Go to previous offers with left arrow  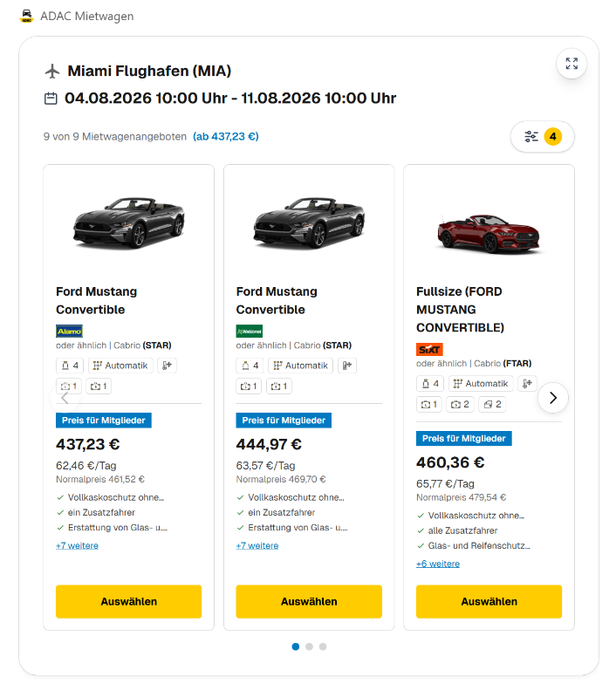(65, 398)
